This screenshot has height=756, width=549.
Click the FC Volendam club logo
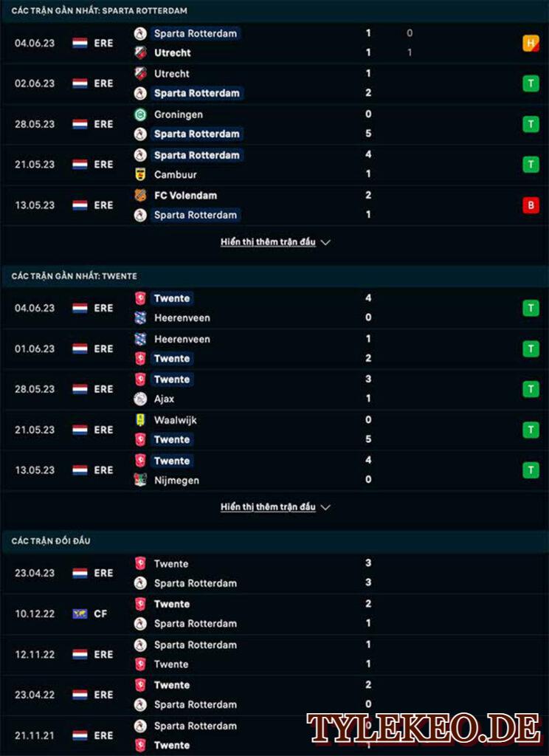click(140, 195)
